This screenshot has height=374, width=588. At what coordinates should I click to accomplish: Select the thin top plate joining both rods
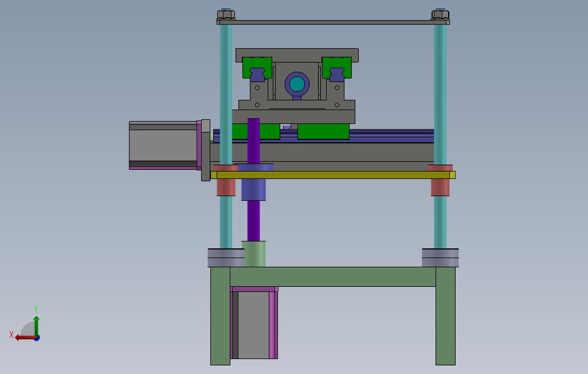coord(333,22)
